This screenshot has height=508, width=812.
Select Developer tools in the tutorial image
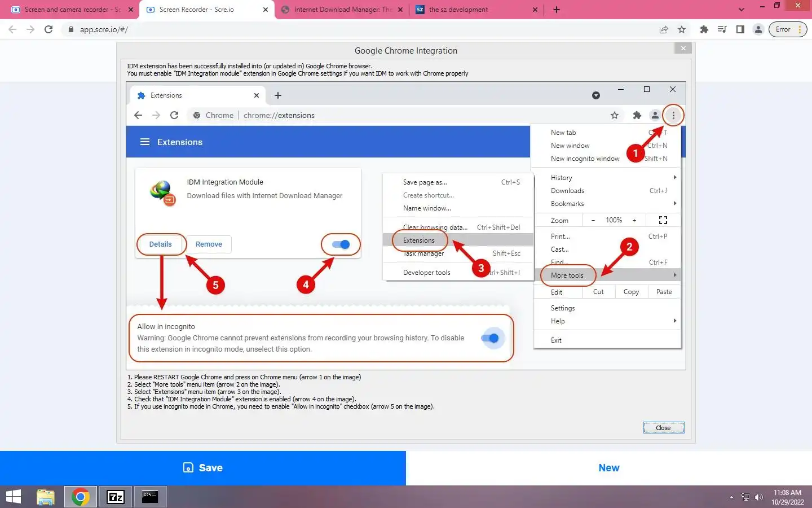[427, 273]
